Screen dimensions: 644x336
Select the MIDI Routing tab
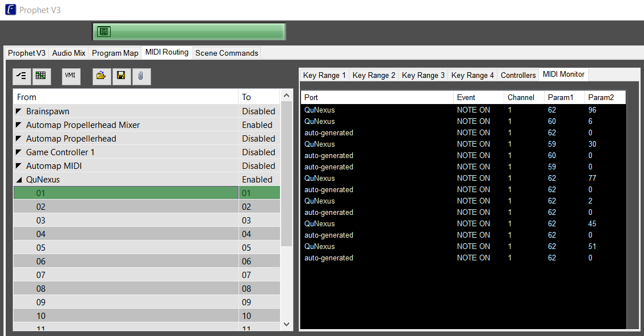[x=167, y=52]
